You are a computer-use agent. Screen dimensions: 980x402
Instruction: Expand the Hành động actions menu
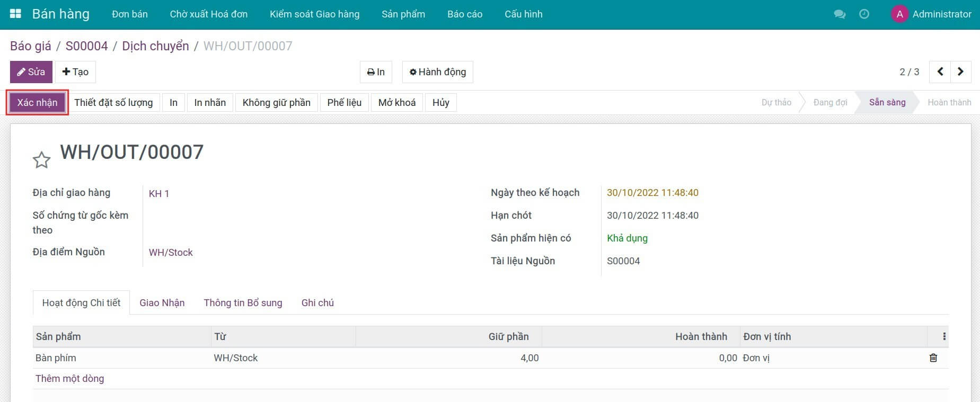click(x=437, y=72)
